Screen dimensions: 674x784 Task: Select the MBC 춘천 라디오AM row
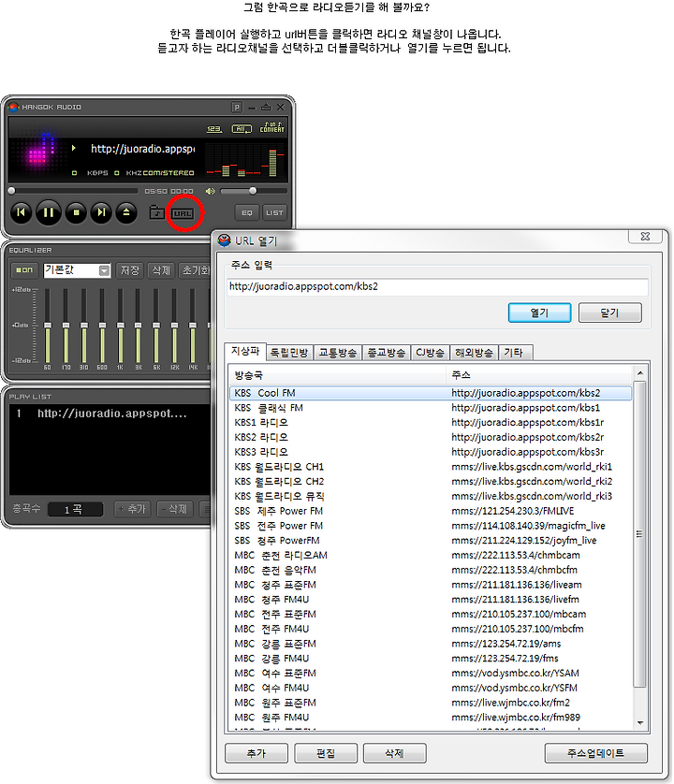pos(431,556)
